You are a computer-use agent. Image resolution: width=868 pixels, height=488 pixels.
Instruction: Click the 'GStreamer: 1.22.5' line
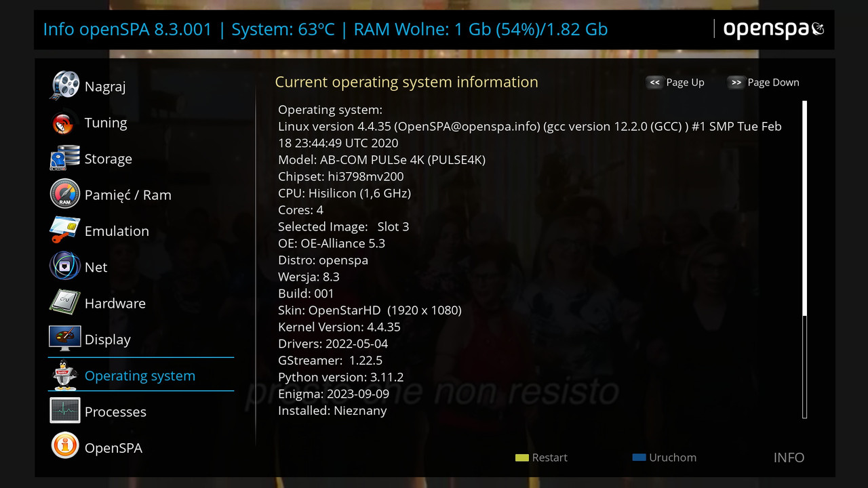(x=330, y=360)
